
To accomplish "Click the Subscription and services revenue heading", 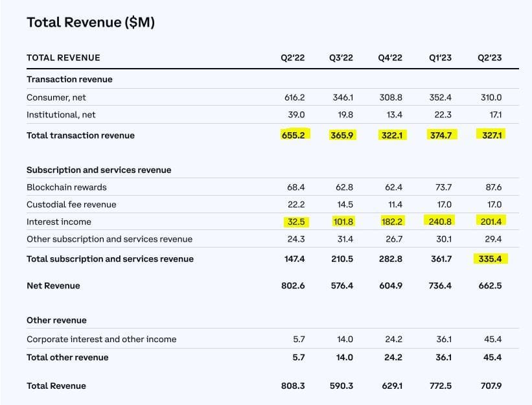I will click(x=98, y=170).
